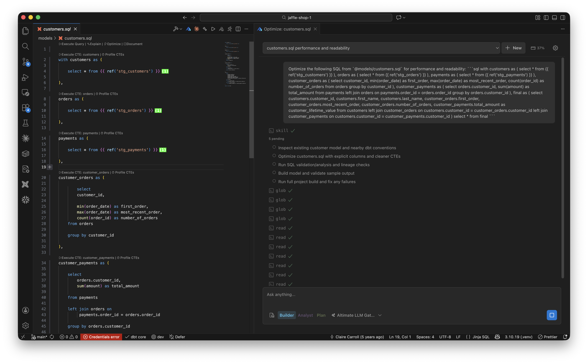588x364 pixels.
Task: Open the Remote Explorer view
Action: pos(26,93)
